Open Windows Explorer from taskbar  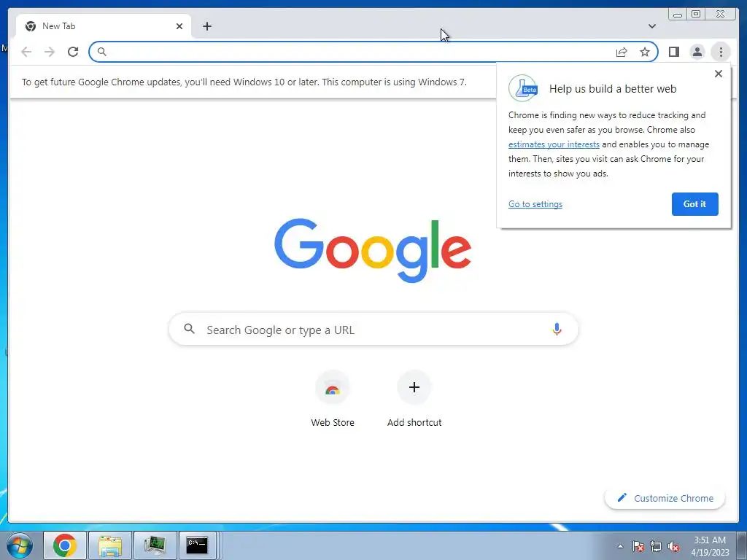coord(110,545)
